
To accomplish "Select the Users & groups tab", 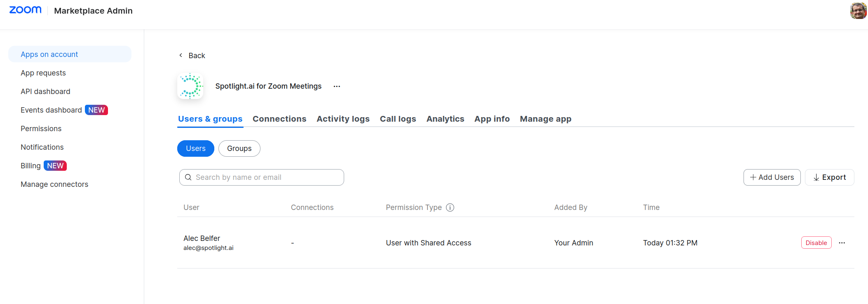I will point(210,119).
